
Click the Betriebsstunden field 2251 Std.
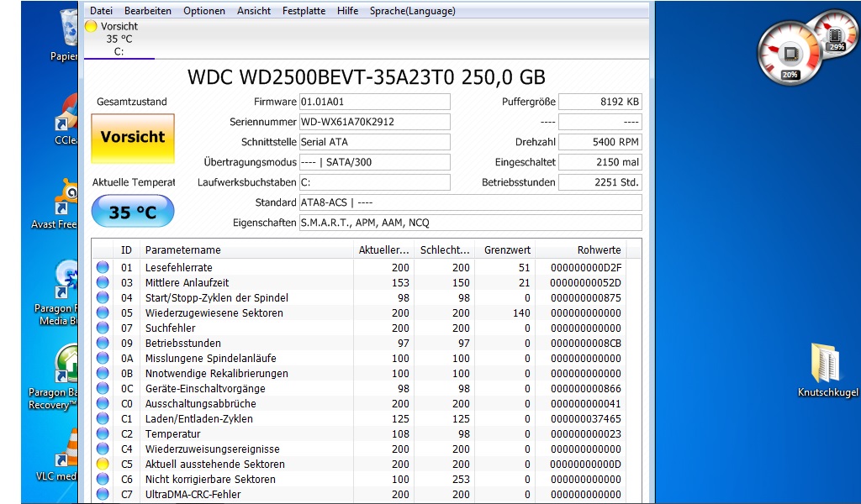[x=600, y=182]
